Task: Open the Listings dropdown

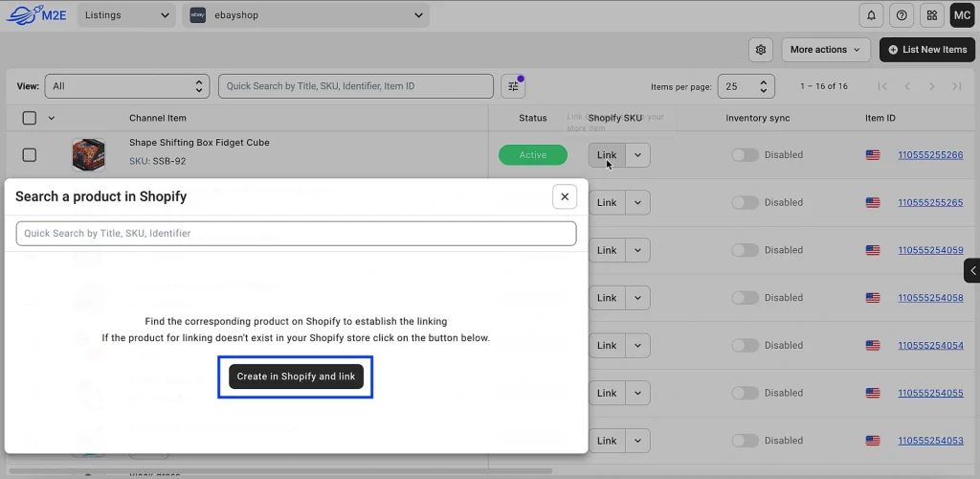Action: click(124, 15)
